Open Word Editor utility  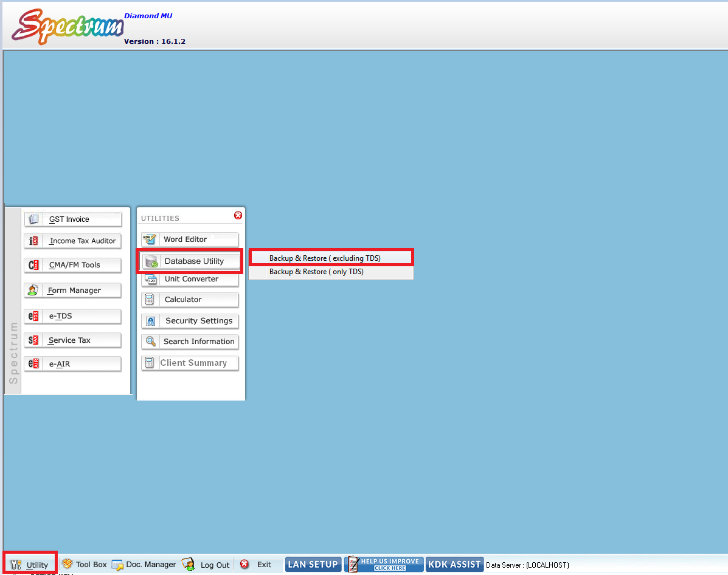point(190,239)
